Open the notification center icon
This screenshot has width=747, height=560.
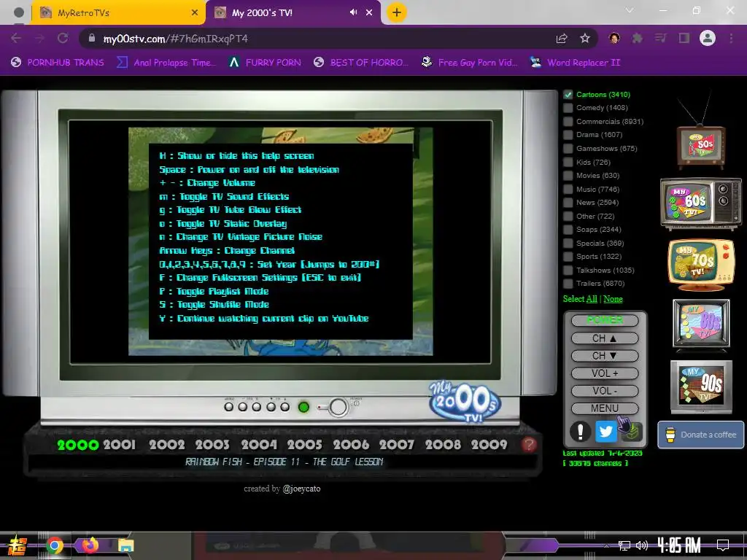pos(723,545)
